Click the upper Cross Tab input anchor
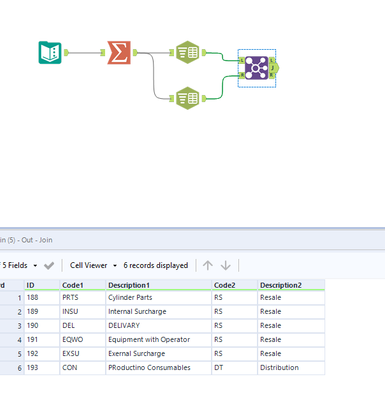The height and width of the screenshot is (400, 385). (172, 52)
